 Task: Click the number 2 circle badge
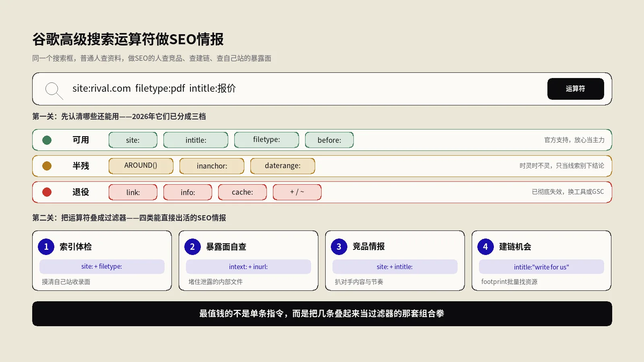click(x=192, y=247)
